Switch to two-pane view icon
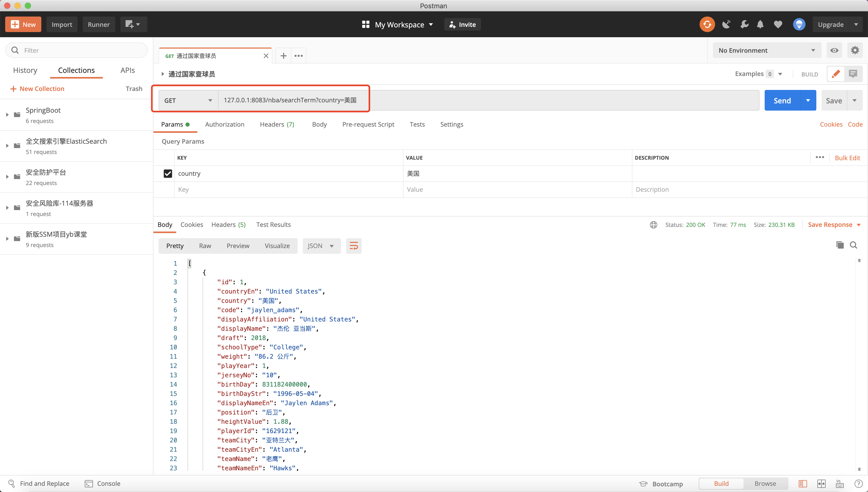868x492 pixels. pyautogui.click(x=822, y=483)
